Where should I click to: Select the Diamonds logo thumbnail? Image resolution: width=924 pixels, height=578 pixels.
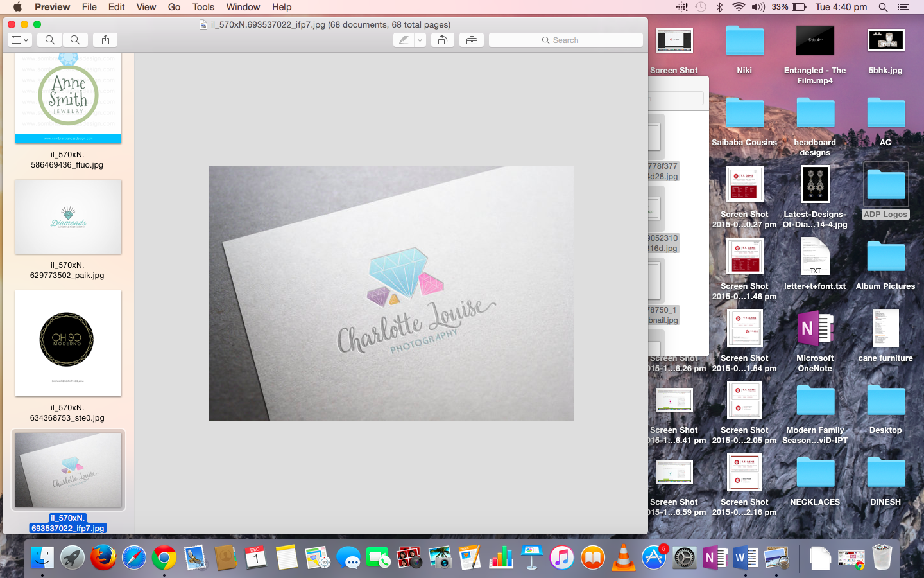pos(68,216)
